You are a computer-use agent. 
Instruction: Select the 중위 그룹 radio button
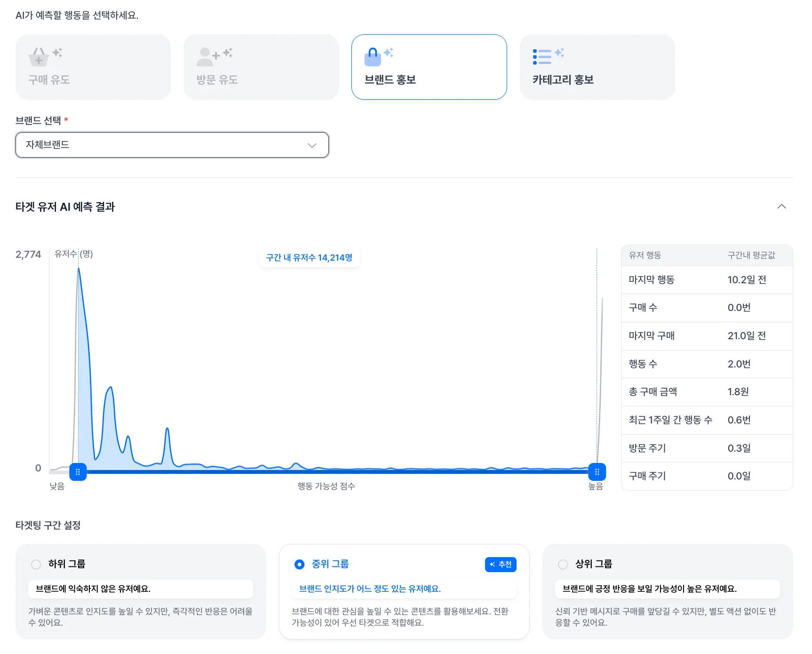[300, 564]
